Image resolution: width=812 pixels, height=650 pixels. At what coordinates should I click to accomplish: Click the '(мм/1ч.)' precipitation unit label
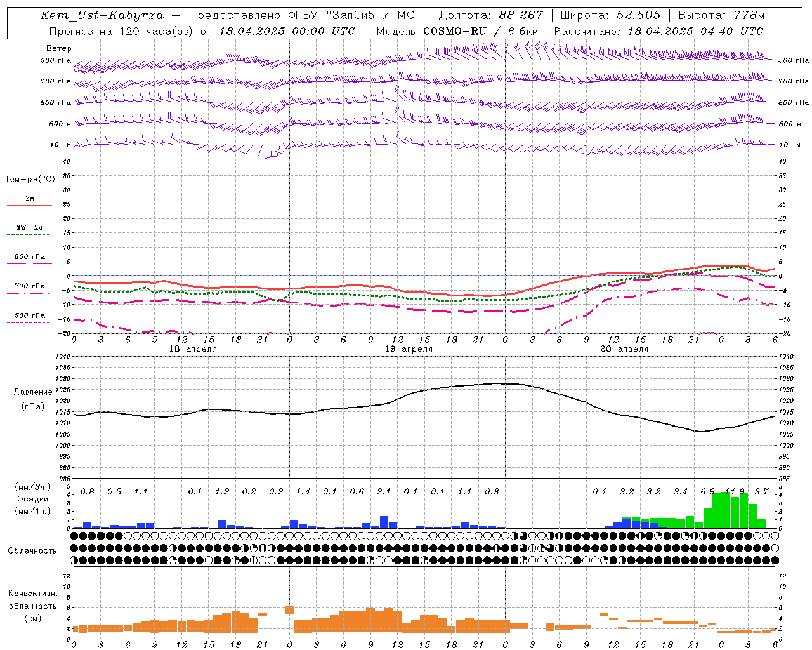click(x=32, y=511)
